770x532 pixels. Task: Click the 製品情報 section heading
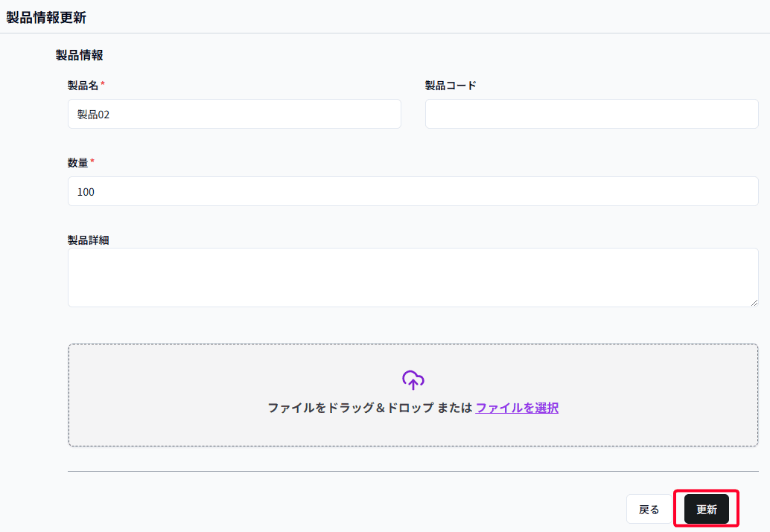point(77,55)
